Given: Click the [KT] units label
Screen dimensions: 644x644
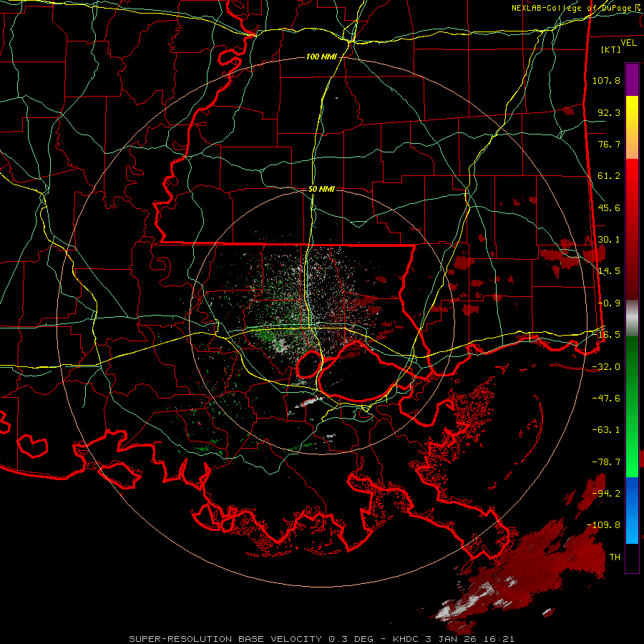Looking at the screenshot, I should click(x=611, y=49).
